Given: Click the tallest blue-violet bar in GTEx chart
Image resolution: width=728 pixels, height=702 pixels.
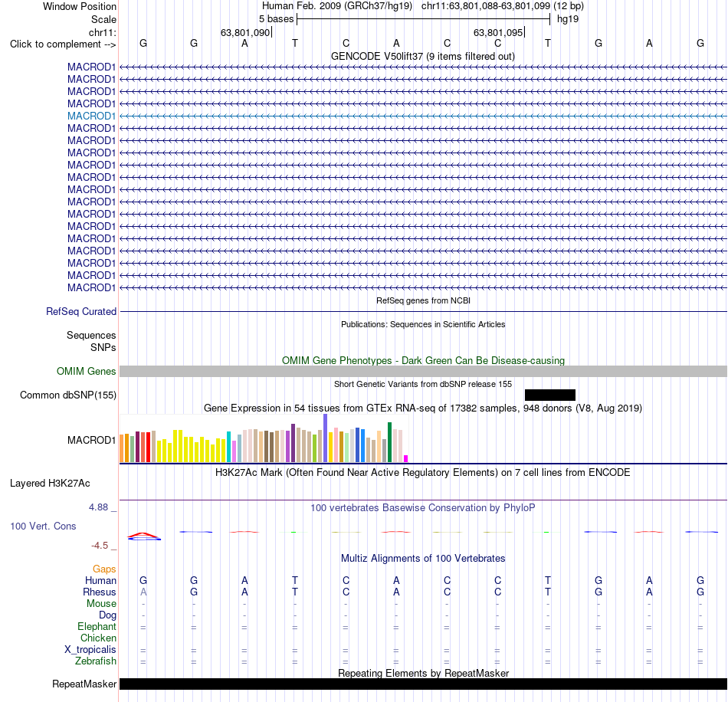Looking at the screenshot, I should pos(326,438).
